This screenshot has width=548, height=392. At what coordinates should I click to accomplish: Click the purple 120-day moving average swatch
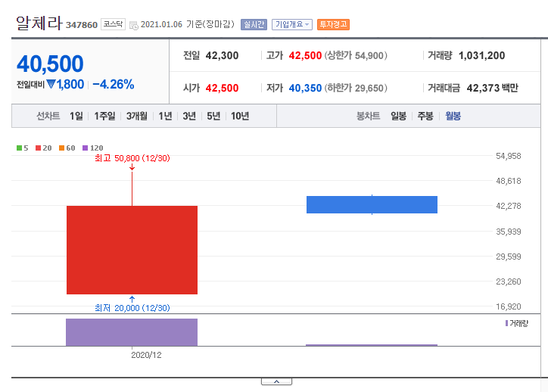click(86, 148)
